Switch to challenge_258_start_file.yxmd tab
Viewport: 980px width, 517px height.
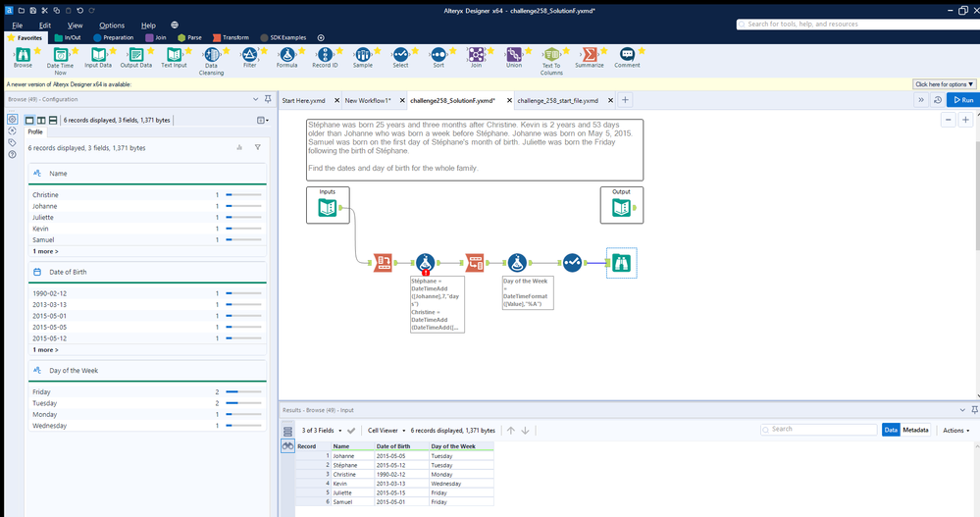557,100
